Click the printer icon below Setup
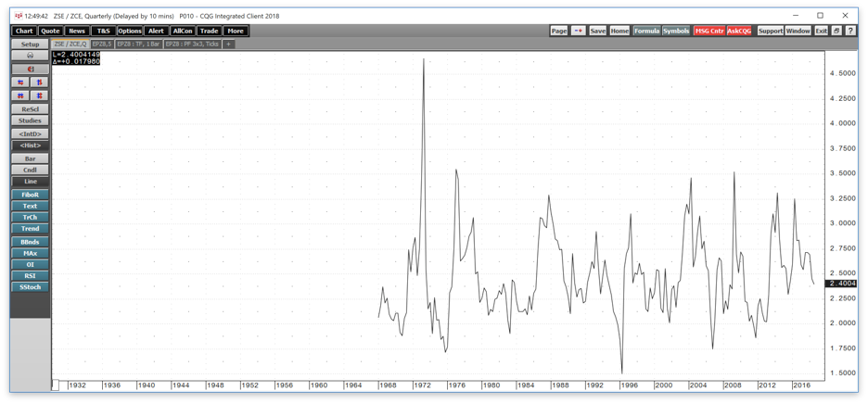 (x=30, y=56)
